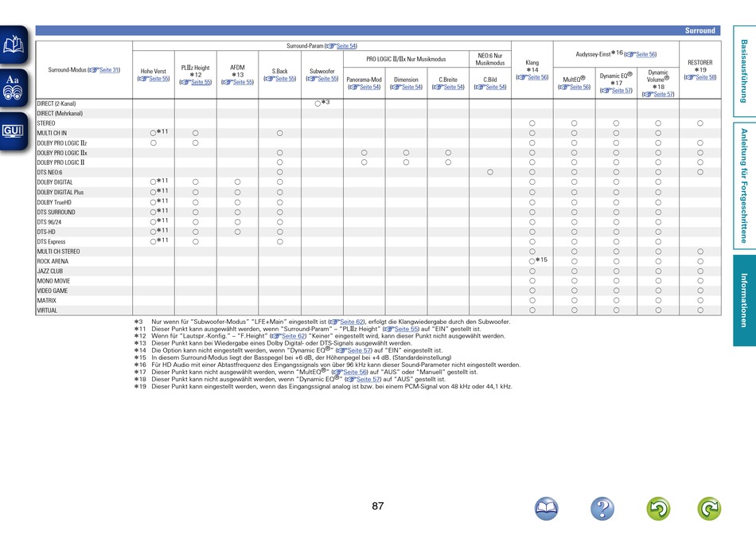The height and width of the screenshot is (535, 756).
Task: Open the Seite 56 link beside Audyssey-Einst
Action: point(645,54)
